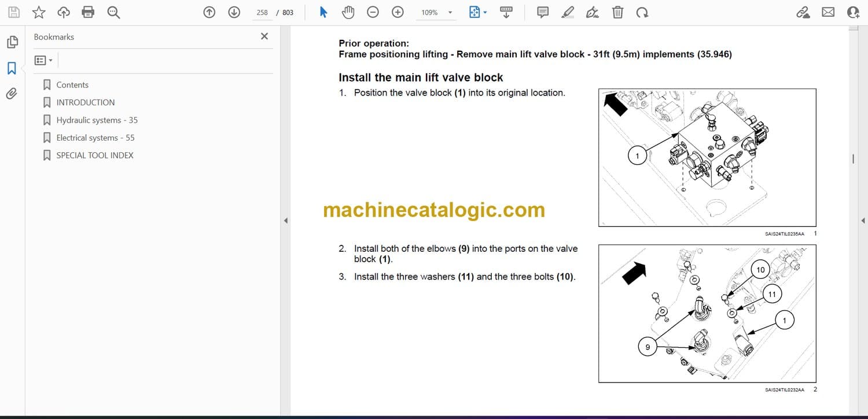
Task: Open the Hydraulic systems - 35 bookmark
Action: pos(97,120)
